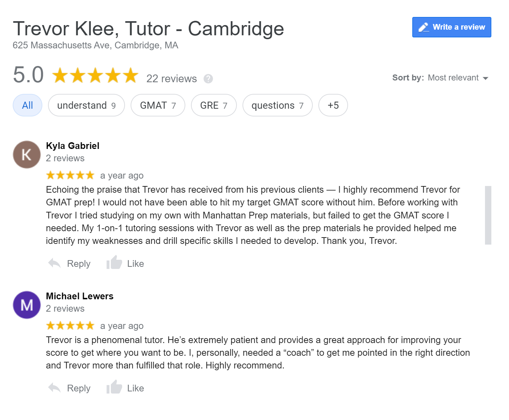The width and height of the screenshot is (509, 420).
Task: Click the pencil icon in Write a review
Action: 424,27
